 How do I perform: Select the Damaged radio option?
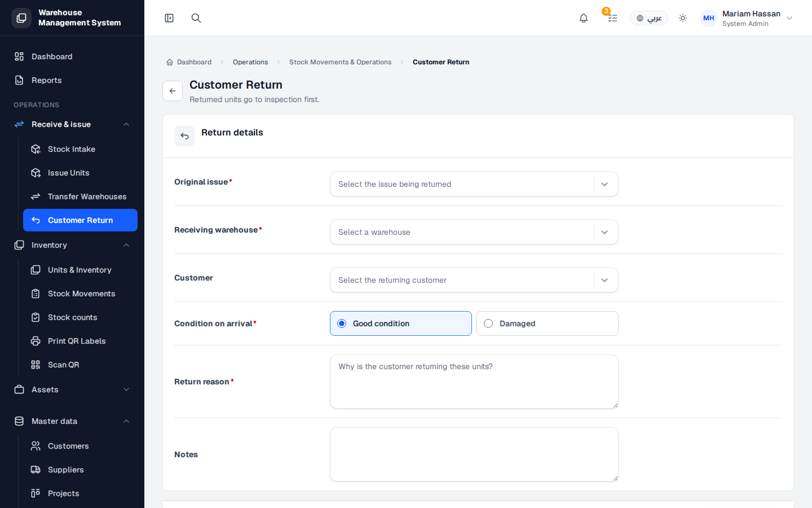[548, 323]
